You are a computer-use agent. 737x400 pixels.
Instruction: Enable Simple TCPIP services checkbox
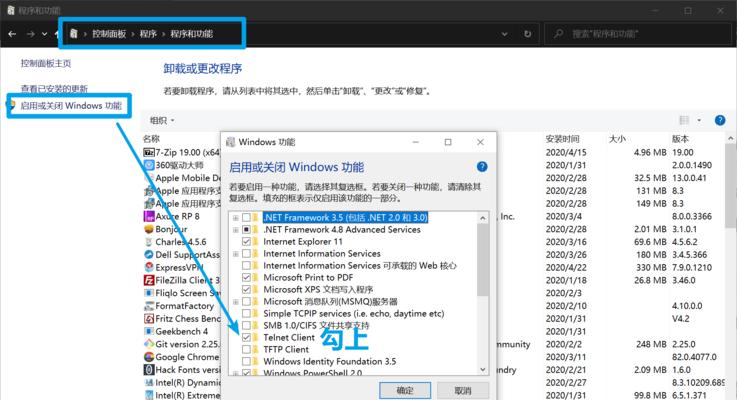point(246,314)
